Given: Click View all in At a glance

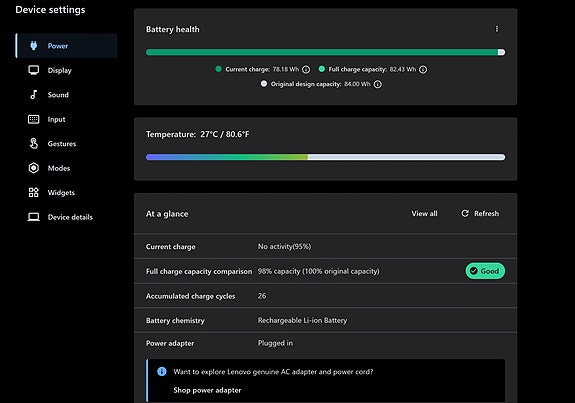Looking at the screenshot, I should 424,213.
